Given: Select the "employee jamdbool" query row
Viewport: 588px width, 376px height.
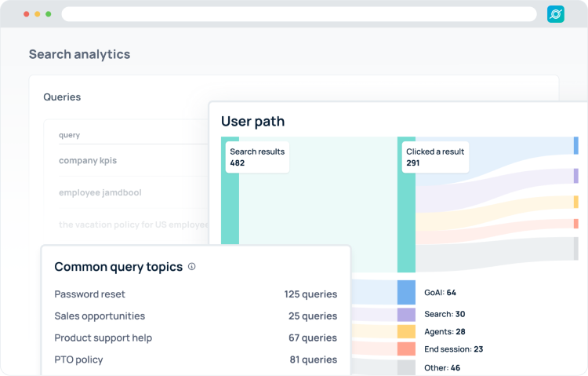Looking at the screenshot, I should coord(133,192).
